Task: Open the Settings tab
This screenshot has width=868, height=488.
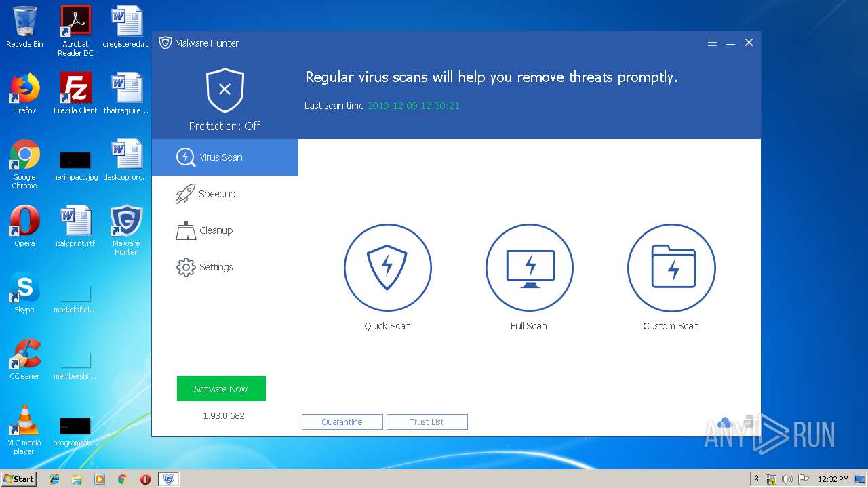Action: [x=224, y=267]
